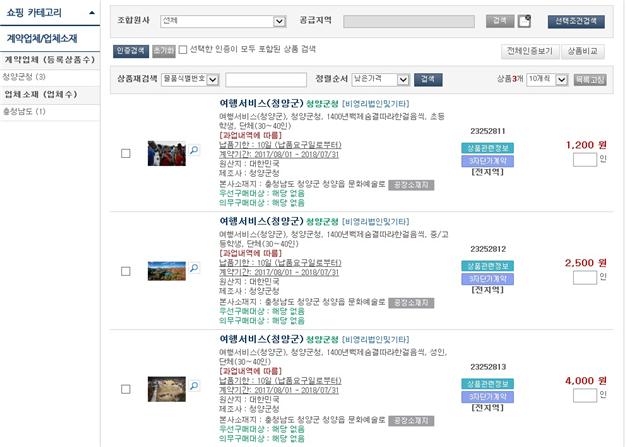The height and width of the screenshot is (447, 626).
Task: Click 공장소재지 button for product 23252811
Action: point(411,185)
